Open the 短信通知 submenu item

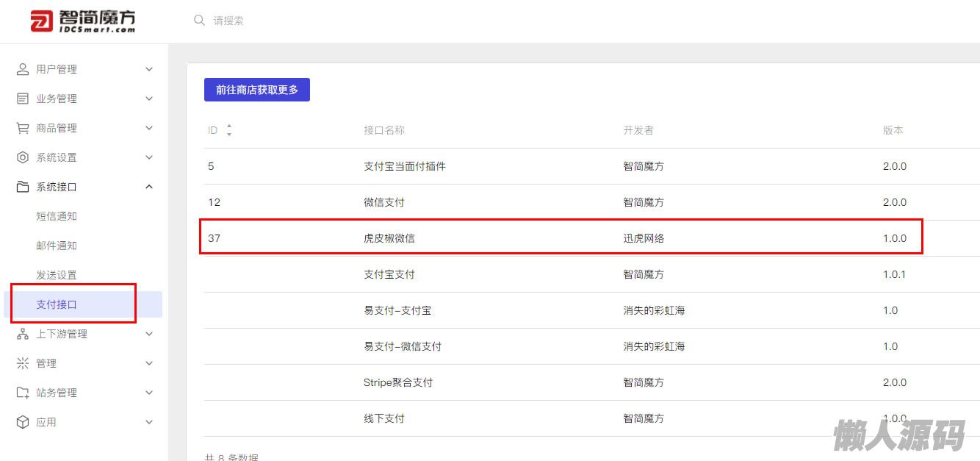pos(57,216)
